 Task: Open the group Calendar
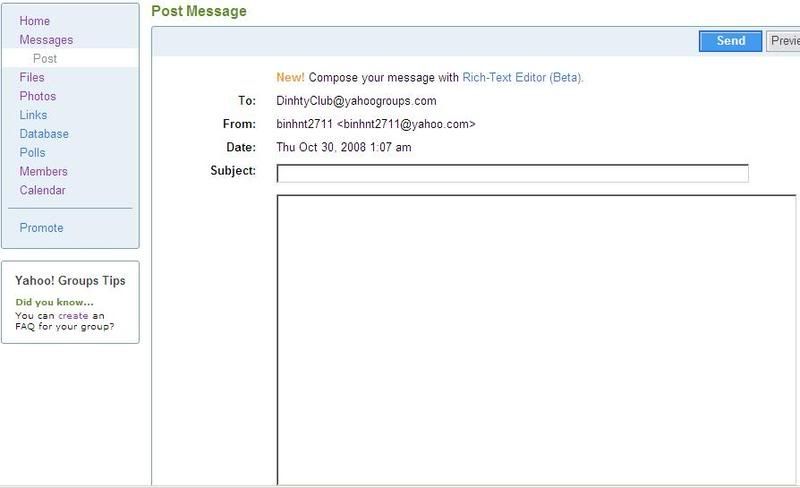click(x=42, y=190)
